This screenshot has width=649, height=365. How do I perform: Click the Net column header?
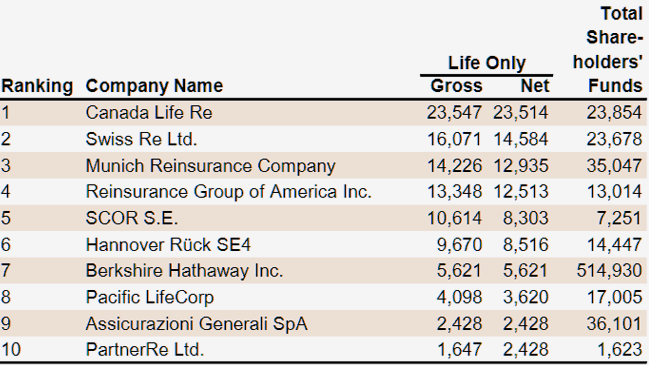[x=535, y=86]
